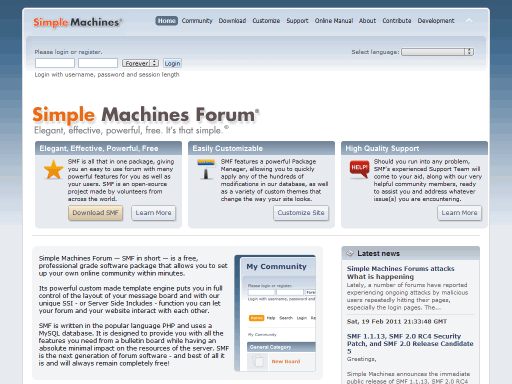Click the Sat, 19 Feb 2011 date text

pos(397,322)
